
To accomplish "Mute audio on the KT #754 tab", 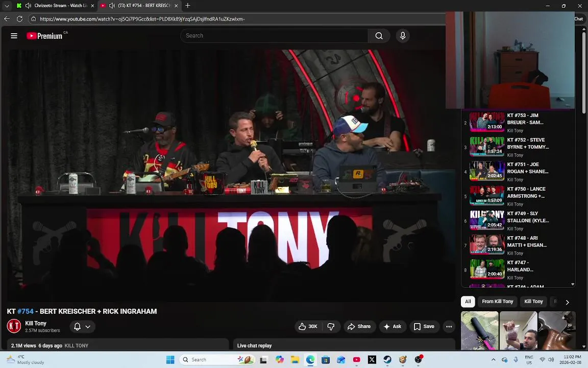I will 112,6.
